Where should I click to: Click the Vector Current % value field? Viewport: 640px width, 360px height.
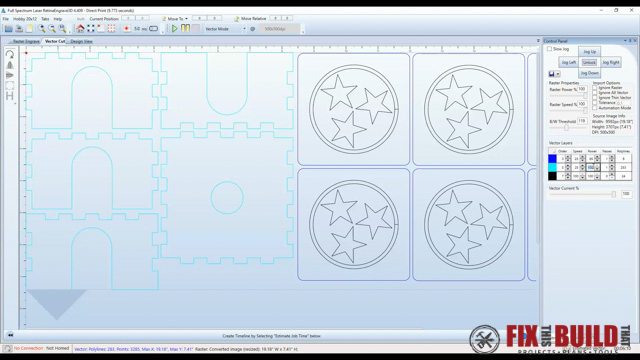tap(626, 194)
